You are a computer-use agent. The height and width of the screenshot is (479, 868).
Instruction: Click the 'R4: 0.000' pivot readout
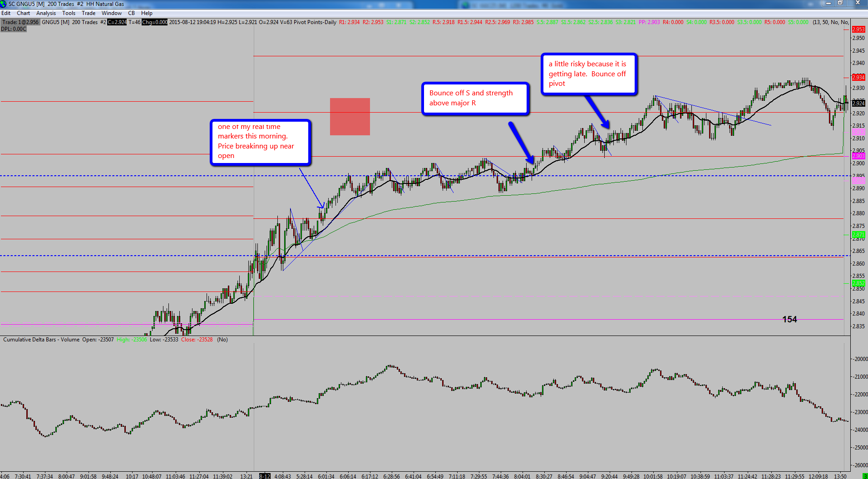(x=673, y=22)
